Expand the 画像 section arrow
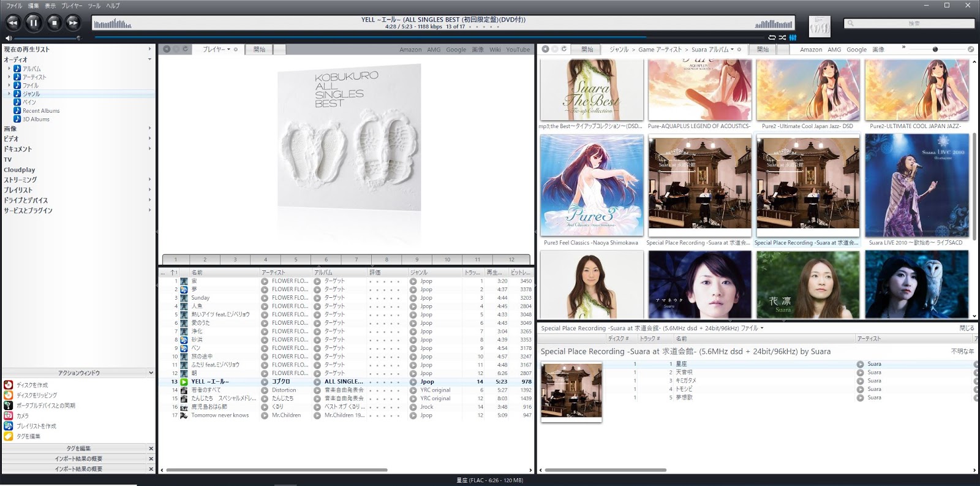Screen dimensions: 980x486 coord(149,128)
